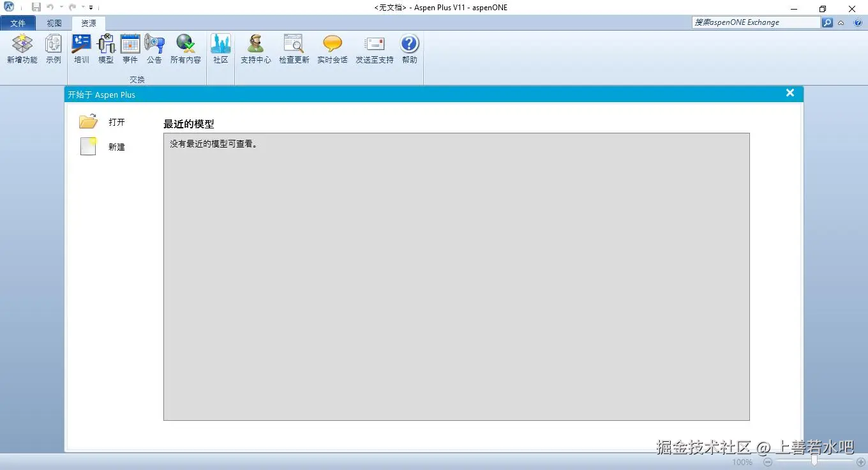Click the 新建 new document icon
The width and height of the screenshot is (868, 470).
coord(88,146)
